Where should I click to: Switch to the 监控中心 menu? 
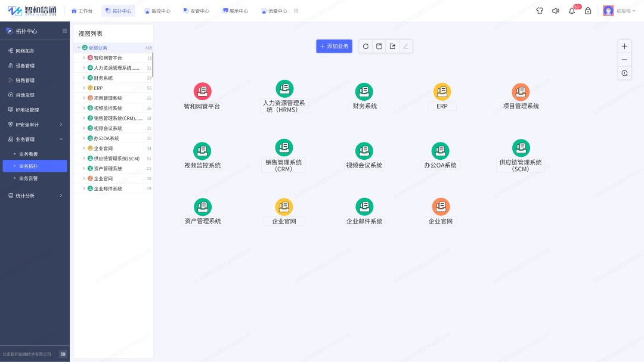click(x=157, y=10)
